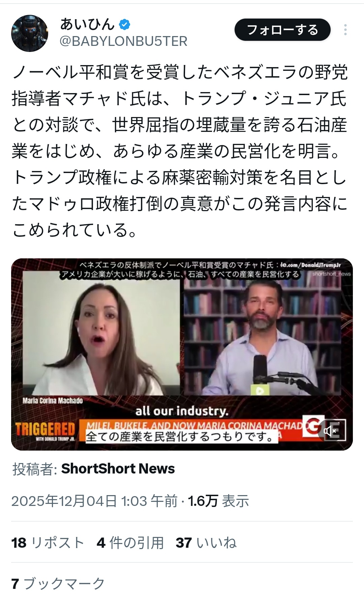View the 4 件の引用 quotes list
This screenshot has height=600, width=364.
[130, 543]
